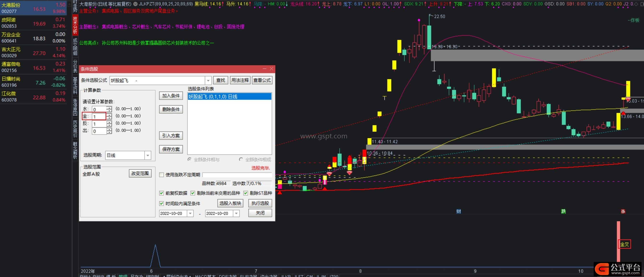The width and height of the screenshot is (644, 277).
Task: Switch to the 历史竞价 side tab
Action: [75, 129]
